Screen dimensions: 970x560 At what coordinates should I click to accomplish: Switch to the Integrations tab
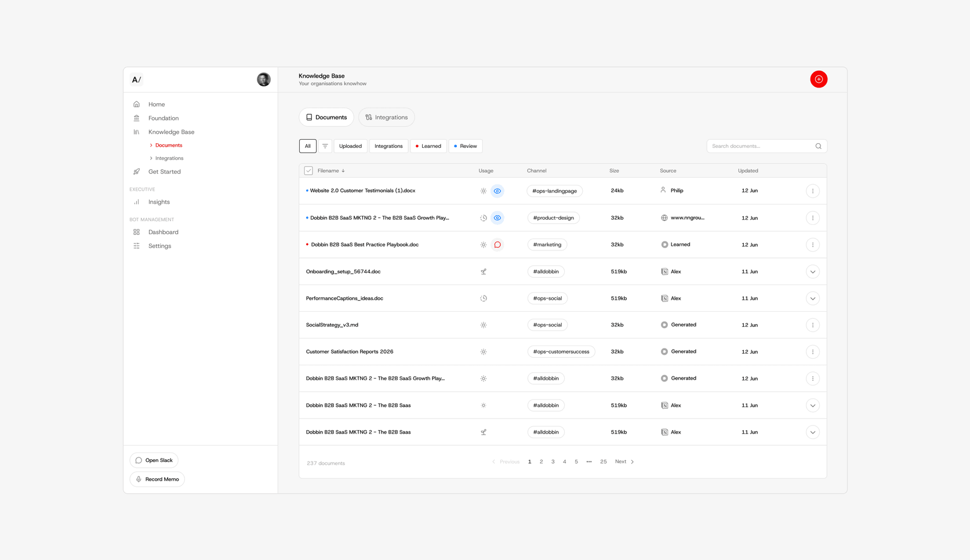click(387, 117)
